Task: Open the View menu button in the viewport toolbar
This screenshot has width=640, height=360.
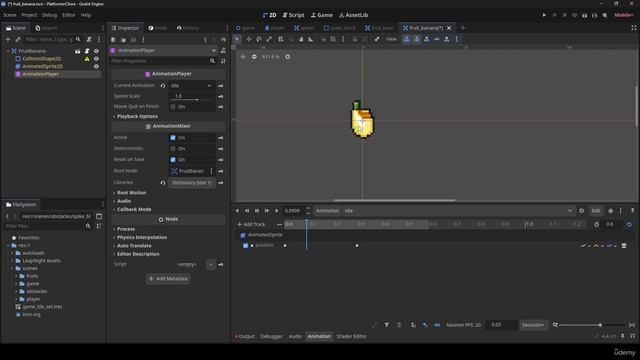Action: 391,39
